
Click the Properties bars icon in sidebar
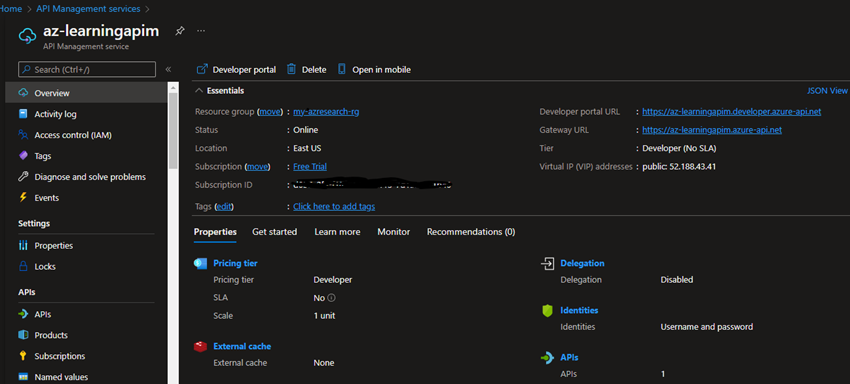click(x=23, y=246)
